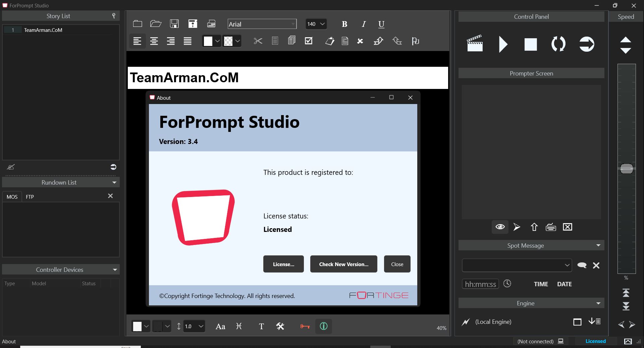Screen dimensions: 644x348
Task: Set text alignment to center
Action: pyautogui.click(x=154, y=41)
